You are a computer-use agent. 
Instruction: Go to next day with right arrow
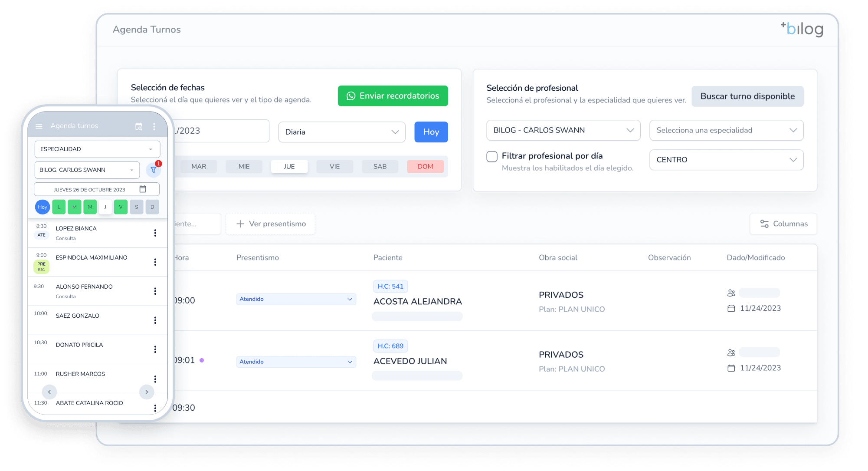tap(147, 392)
